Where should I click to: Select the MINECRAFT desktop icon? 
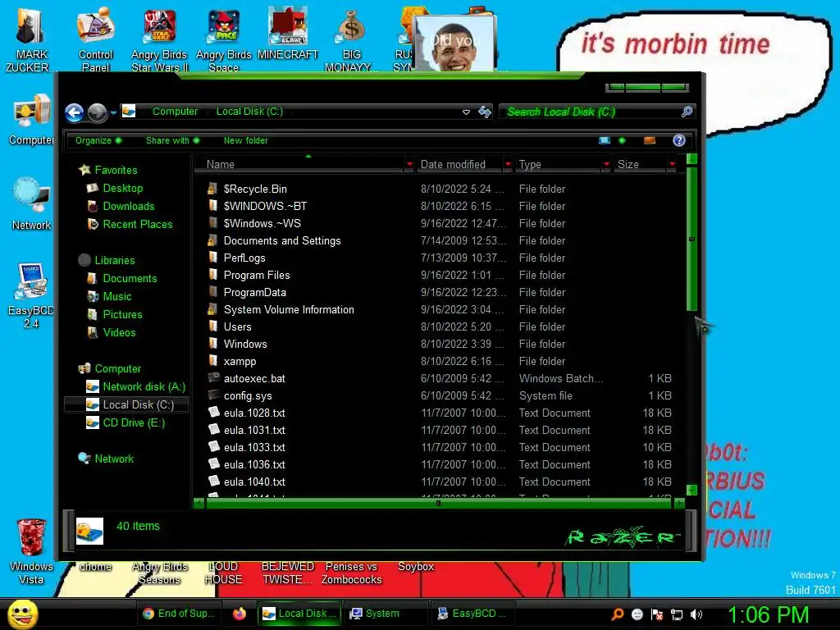[288, 33]
